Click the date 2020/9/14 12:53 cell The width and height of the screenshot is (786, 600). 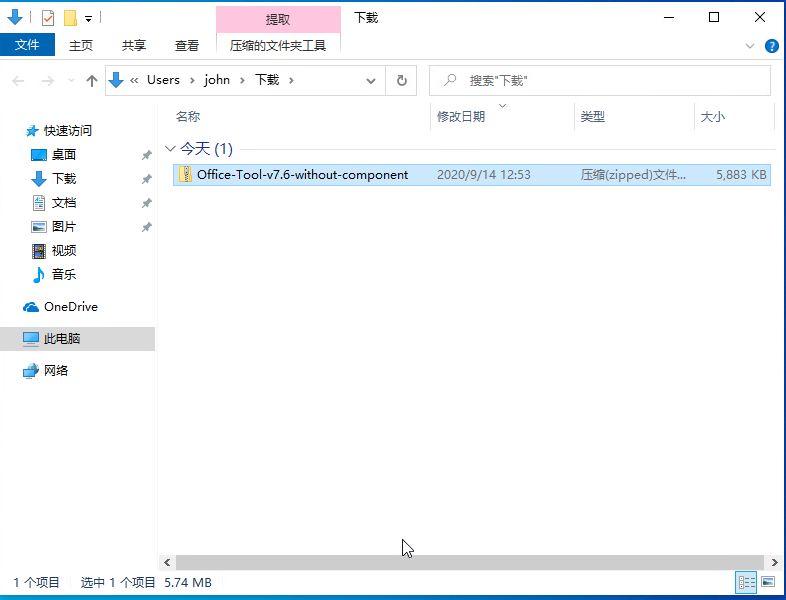484,174
